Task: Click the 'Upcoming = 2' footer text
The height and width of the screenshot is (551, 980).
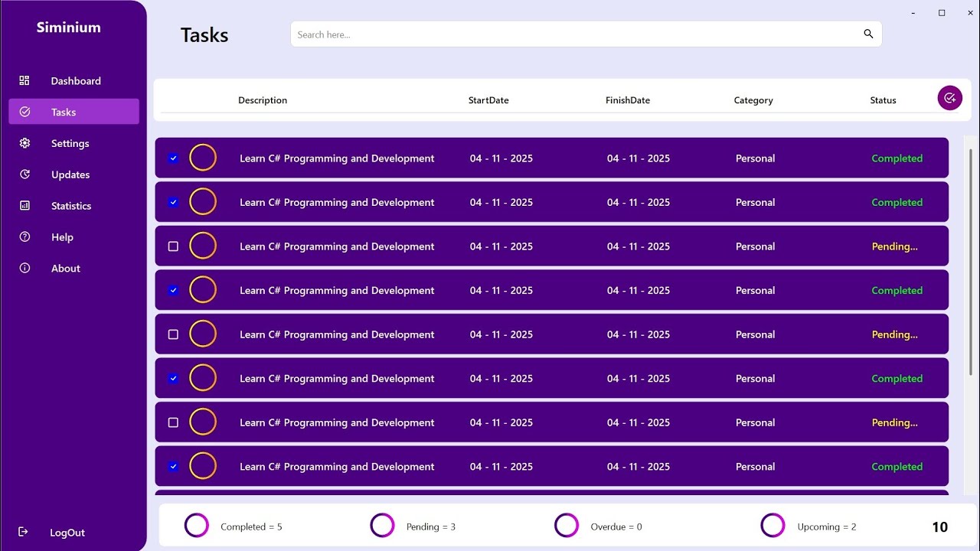Action: pyautogui.click(x=827, y=527)
